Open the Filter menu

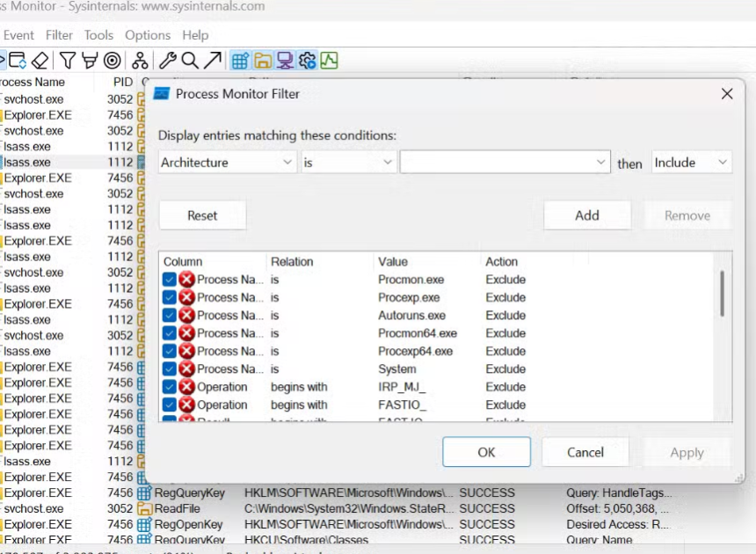59,35
